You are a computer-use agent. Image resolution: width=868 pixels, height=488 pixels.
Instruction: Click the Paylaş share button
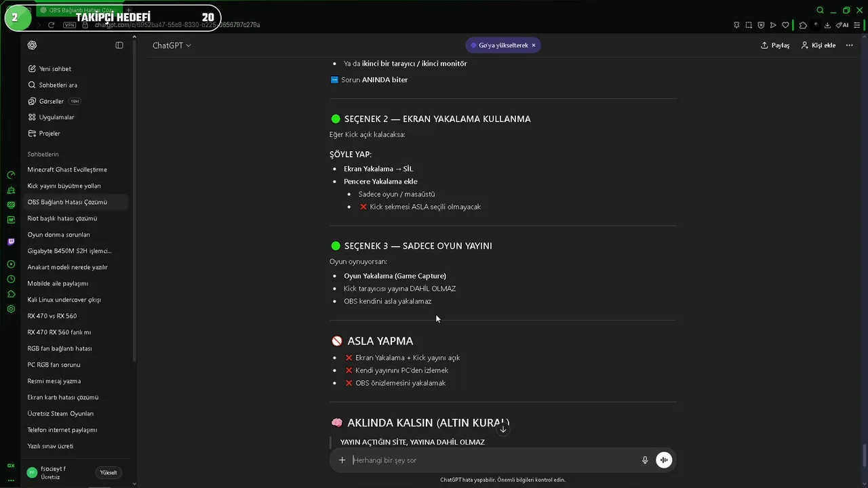tap(775, 45)
